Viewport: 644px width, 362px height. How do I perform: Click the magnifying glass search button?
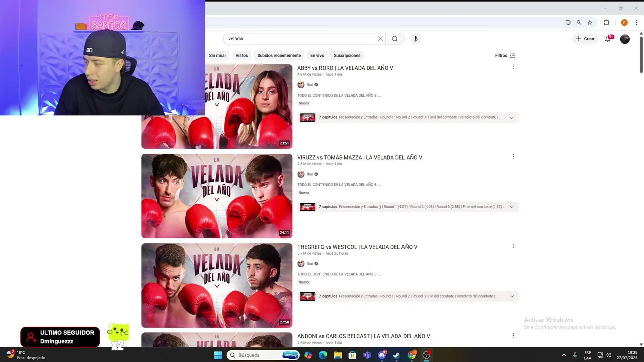395,39
